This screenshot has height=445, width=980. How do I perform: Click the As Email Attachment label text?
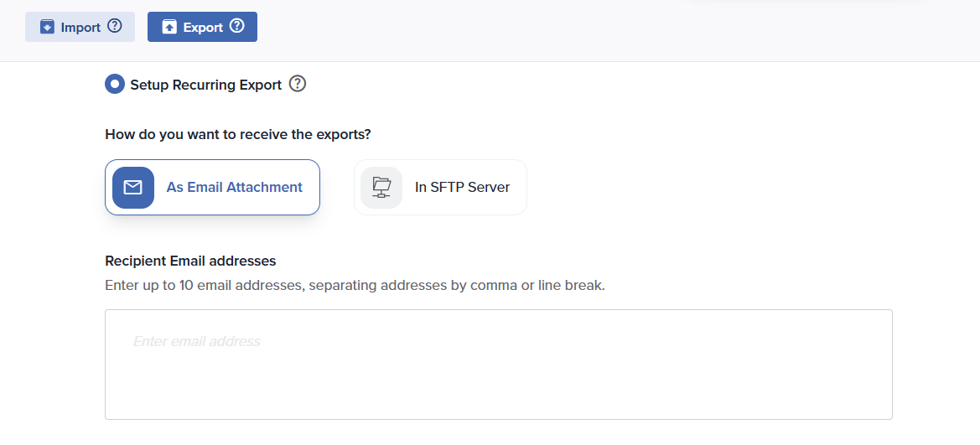[234, 188]
